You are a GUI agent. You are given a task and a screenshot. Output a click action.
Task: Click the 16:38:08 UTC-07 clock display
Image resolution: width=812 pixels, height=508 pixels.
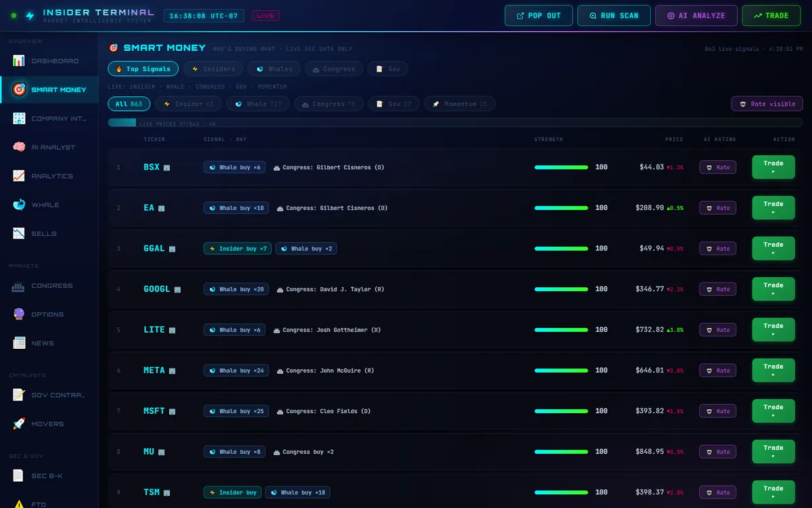(x=204, y=16)
